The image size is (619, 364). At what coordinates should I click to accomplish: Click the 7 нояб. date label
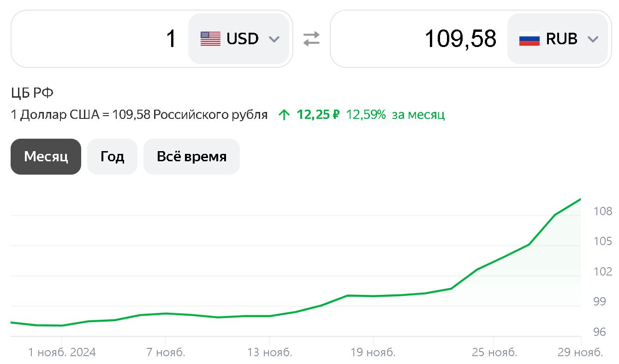tap(166, 352)
